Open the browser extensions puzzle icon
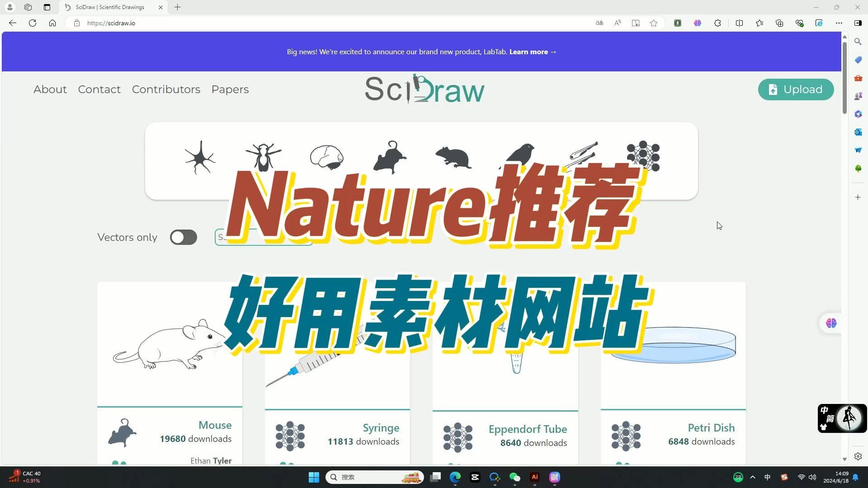Screen dimensions: 868x488 point(717,23)
